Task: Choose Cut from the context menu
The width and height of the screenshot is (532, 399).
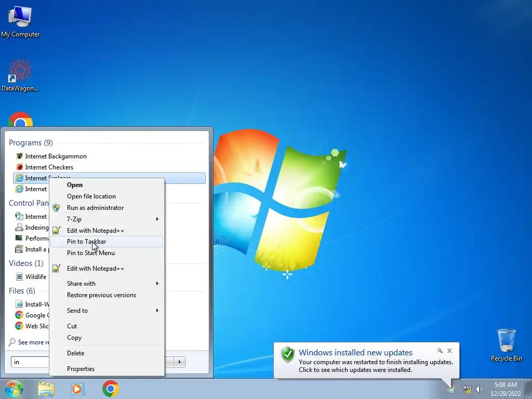Action: tap(107, 326)
